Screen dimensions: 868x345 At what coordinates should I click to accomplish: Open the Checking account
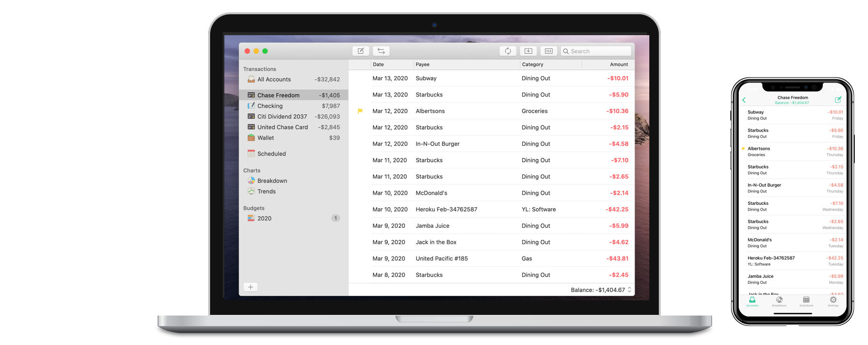tap(293, 106)
